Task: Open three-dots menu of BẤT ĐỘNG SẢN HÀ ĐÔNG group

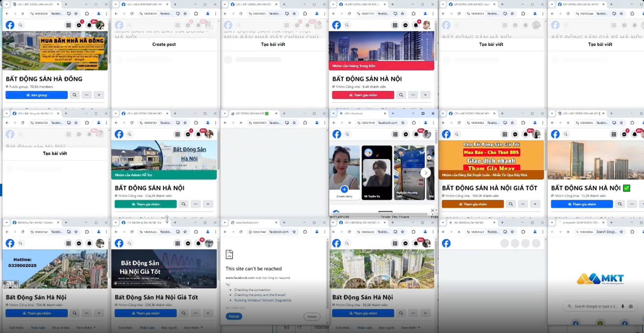Action: pos(87,95)
